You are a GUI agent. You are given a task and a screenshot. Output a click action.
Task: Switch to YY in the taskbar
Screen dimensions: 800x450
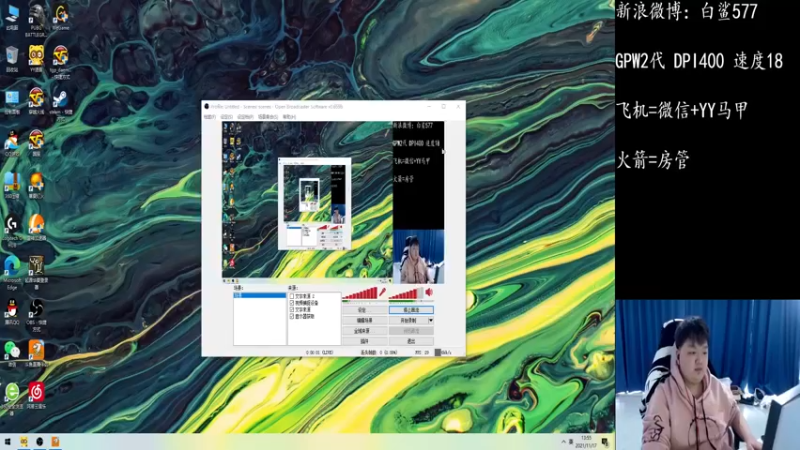[23, 441]
